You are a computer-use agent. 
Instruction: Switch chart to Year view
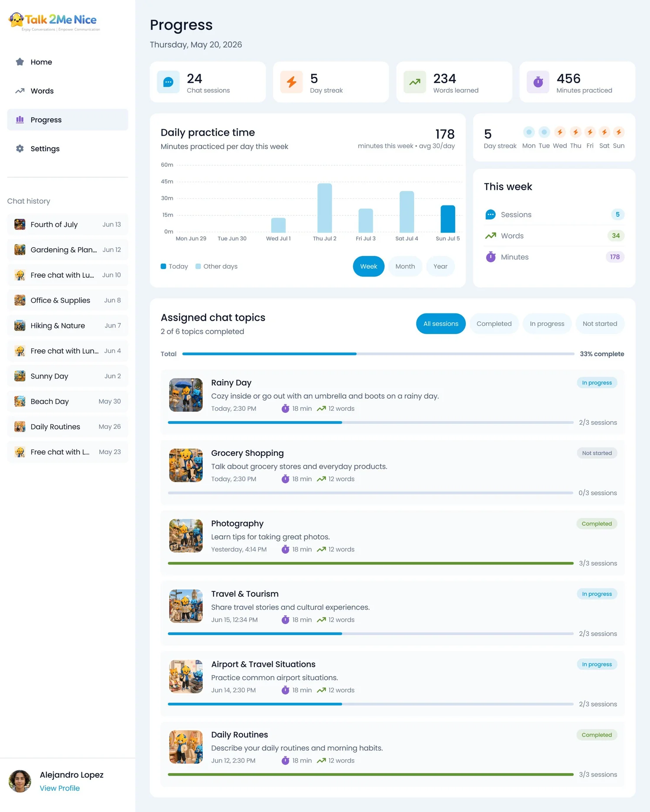point(440,266)
